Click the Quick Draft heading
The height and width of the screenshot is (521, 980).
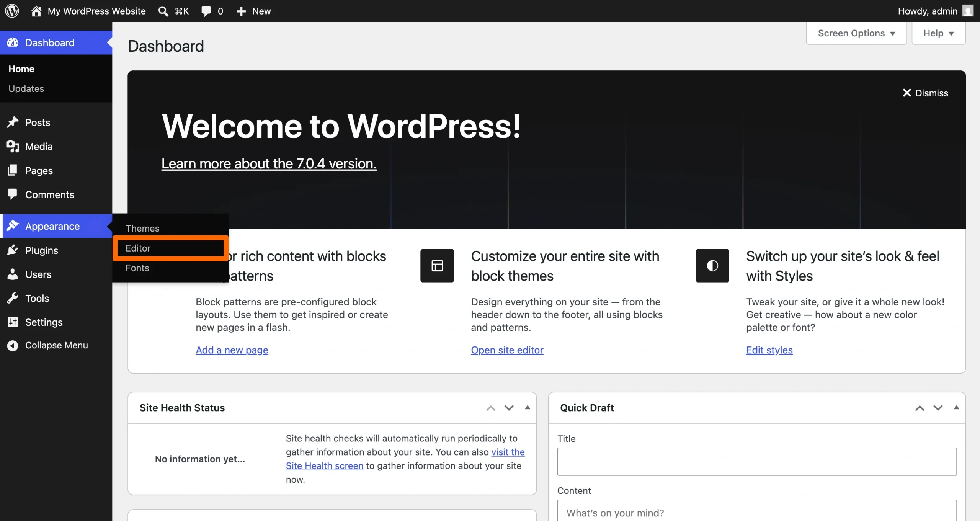586,407
